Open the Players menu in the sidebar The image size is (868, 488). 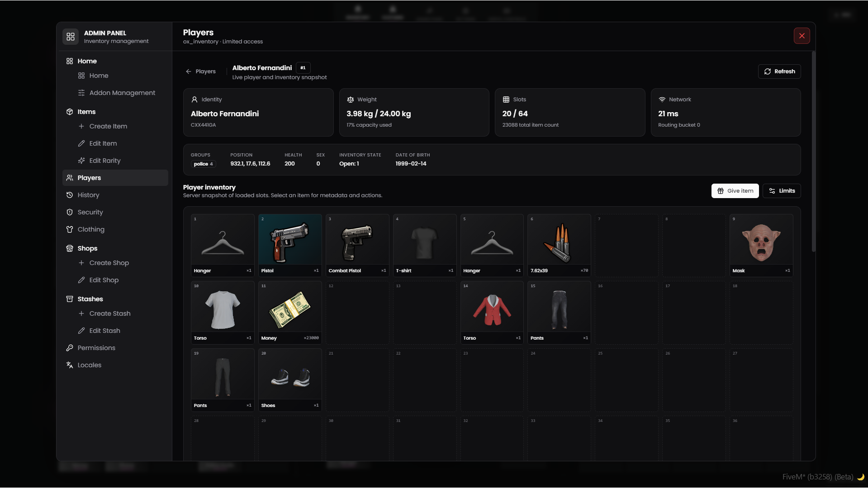115,178
